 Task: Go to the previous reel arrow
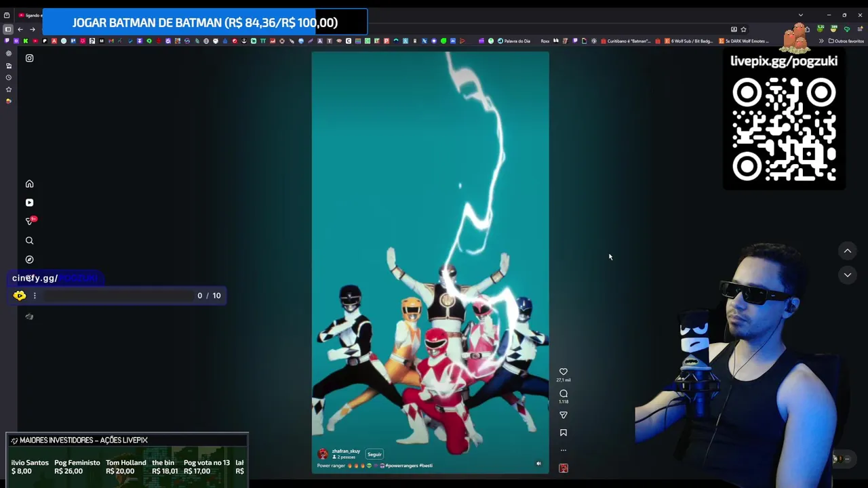coord(848,251)
